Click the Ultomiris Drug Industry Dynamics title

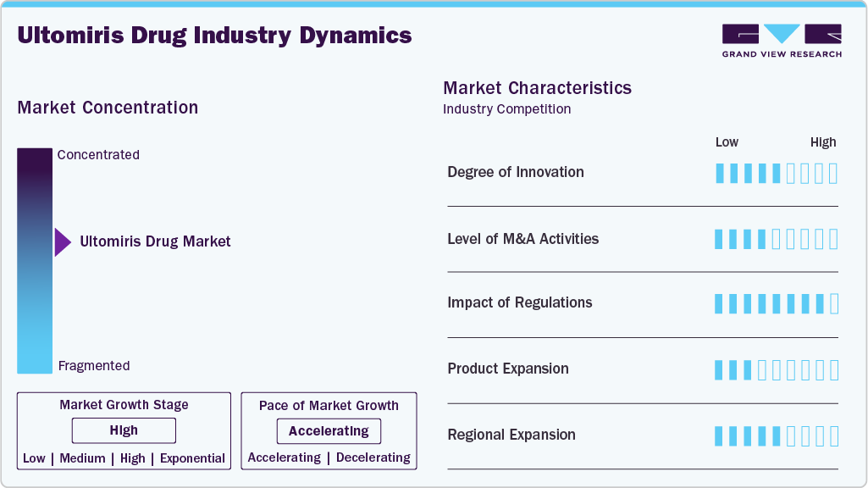point(214,36)
